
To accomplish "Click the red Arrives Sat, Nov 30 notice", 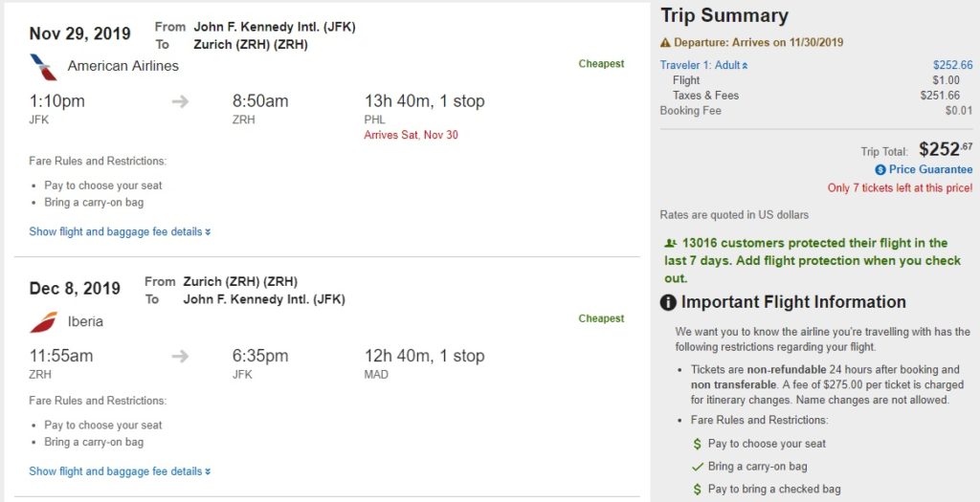I will [x=411, y=135].
